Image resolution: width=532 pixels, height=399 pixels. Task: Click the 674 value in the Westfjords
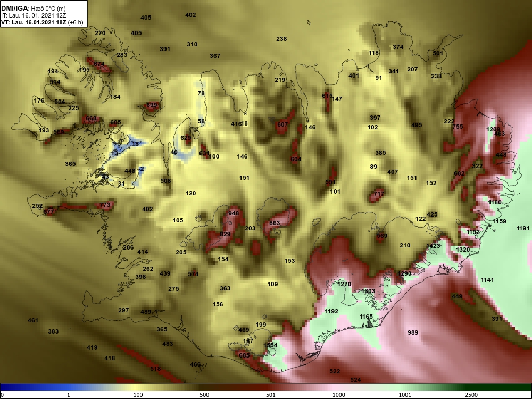coord(99,64)
